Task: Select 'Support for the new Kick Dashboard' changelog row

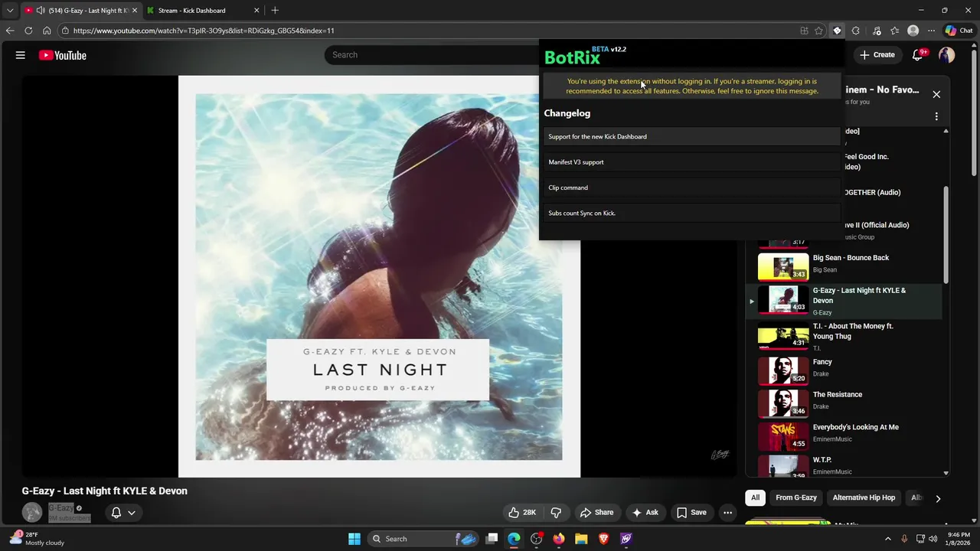Action: coord(692,136)
